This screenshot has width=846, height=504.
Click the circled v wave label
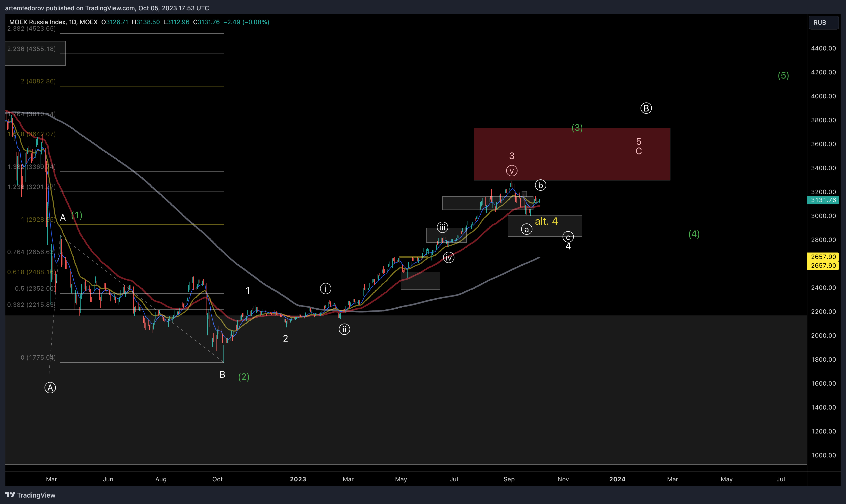pyautogui.click(x=512, y=171)
